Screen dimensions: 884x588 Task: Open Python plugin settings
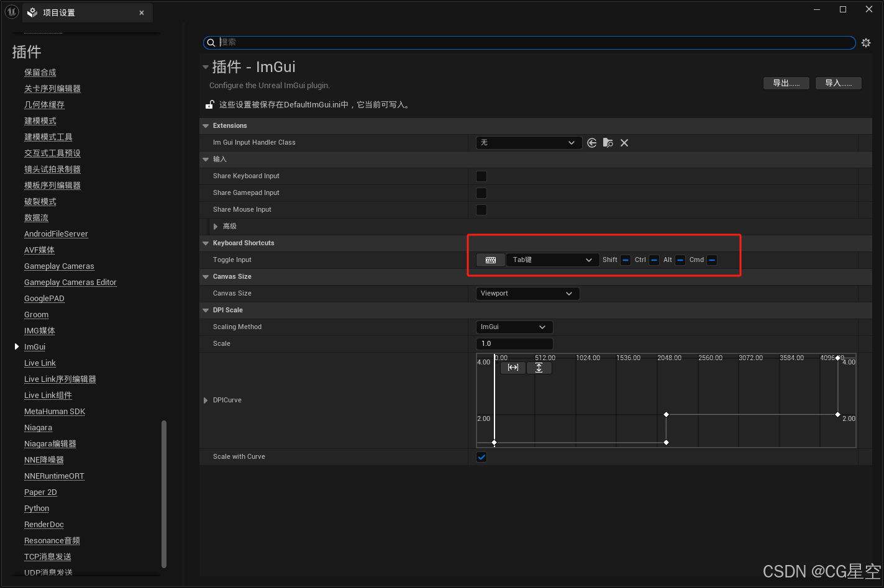tap(37, 509)
